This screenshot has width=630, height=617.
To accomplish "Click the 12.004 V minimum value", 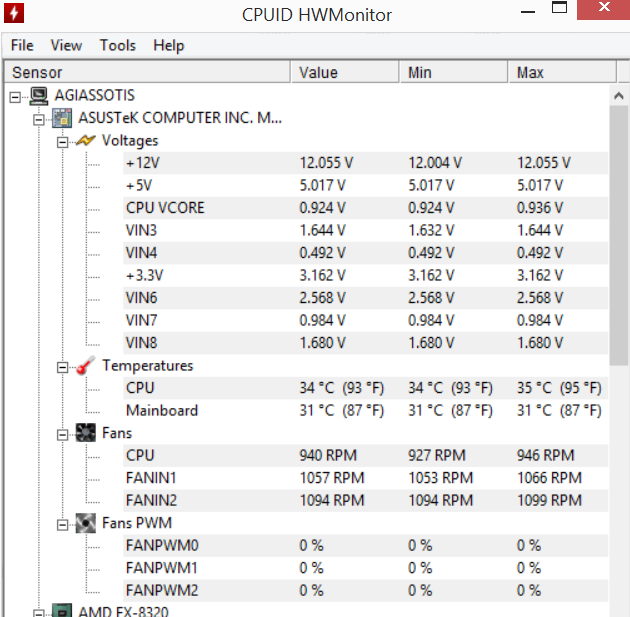I will pyautogui.click(x=435, y=163).
